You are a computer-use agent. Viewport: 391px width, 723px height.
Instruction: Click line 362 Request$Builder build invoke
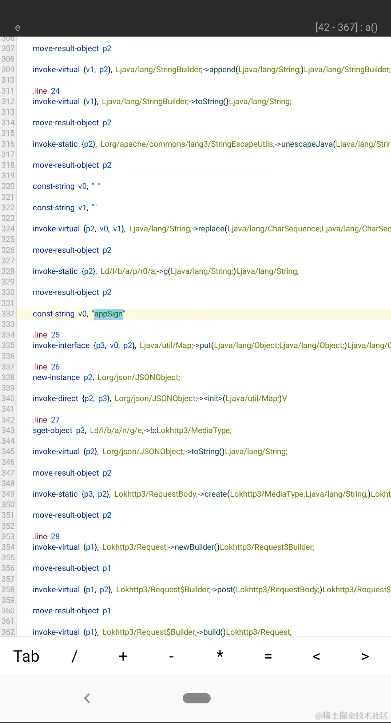click(x=162, y=632)
